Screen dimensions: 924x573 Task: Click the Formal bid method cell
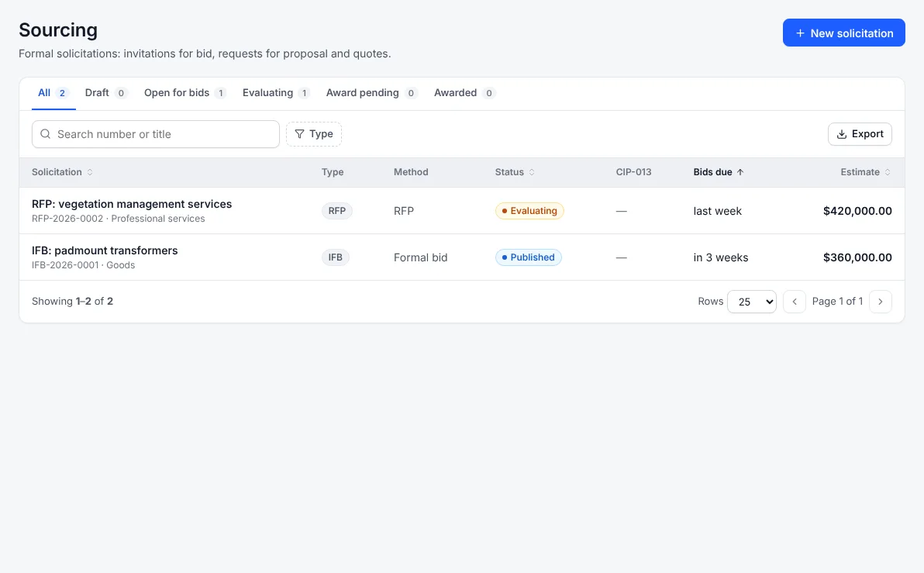coord(421,257)
